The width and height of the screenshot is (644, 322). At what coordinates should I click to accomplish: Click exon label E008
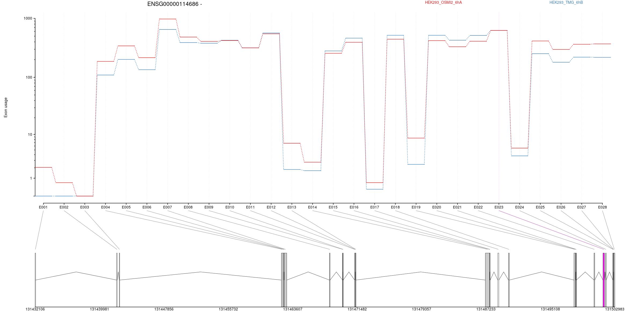coord(188,207)
